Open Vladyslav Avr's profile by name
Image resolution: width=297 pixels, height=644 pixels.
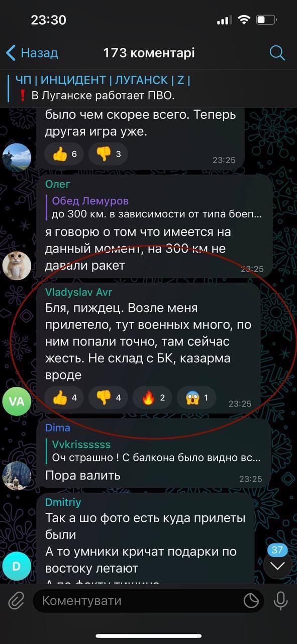pyautogui.click(x=79, y=292)
